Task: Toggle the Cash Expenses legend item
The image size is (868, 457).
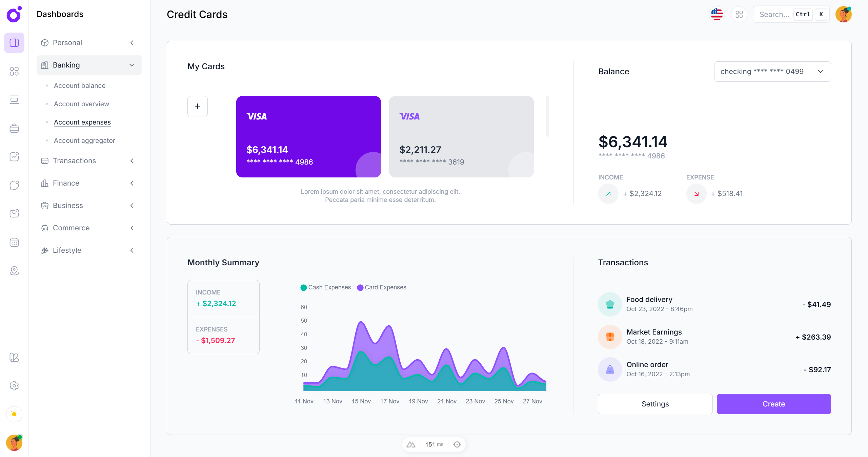Action: point(325,287)
